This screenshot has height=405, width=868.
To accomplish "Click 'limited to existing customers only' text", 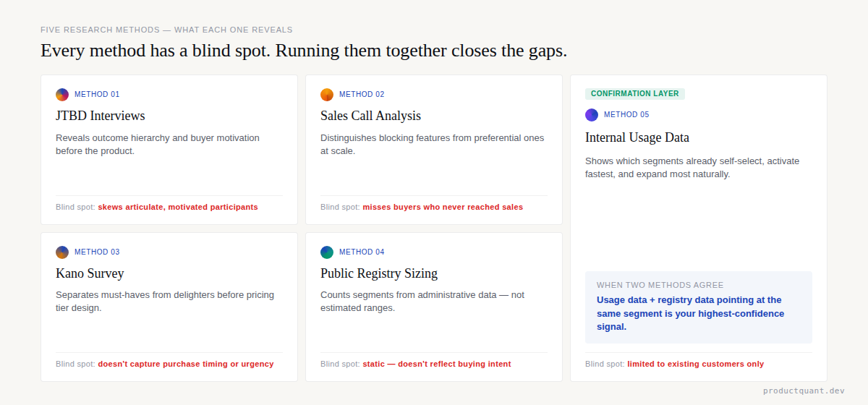I will (x=696, y=364).
